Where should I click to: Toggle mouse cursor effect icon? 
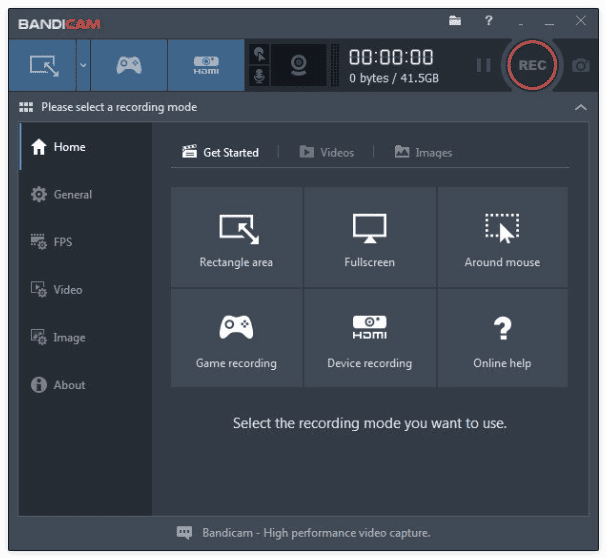pyautogui.click(x=259, y=54)
